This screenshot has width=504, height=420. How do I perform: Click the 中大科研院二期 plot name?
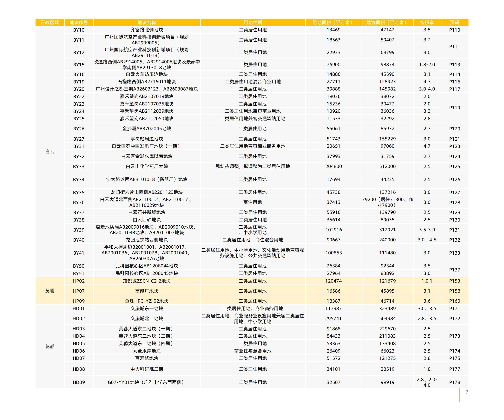pyautogui.click(x=147, y=369)
